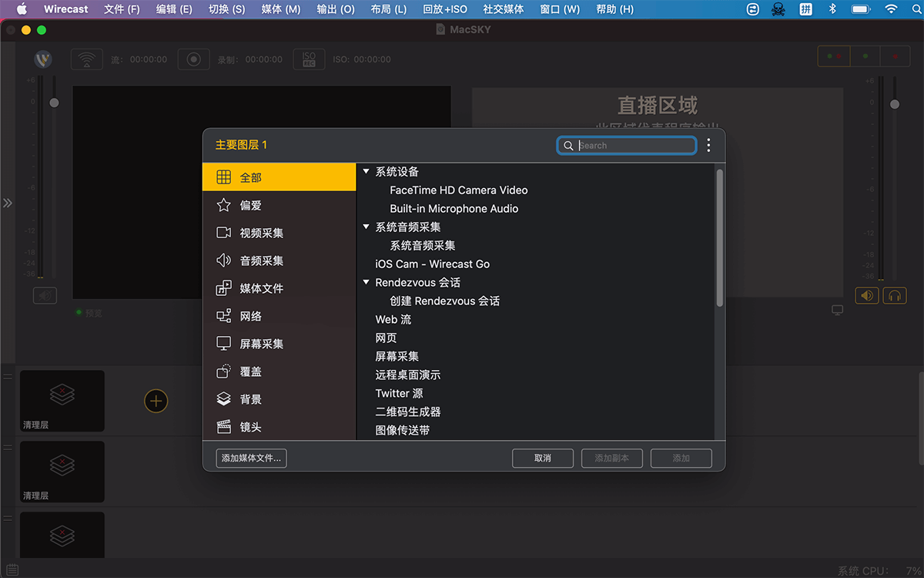Viewport: 924px width, 578px height.
Task: Click the source list vertical scrollbar
Action: click(x=720, y=237)
